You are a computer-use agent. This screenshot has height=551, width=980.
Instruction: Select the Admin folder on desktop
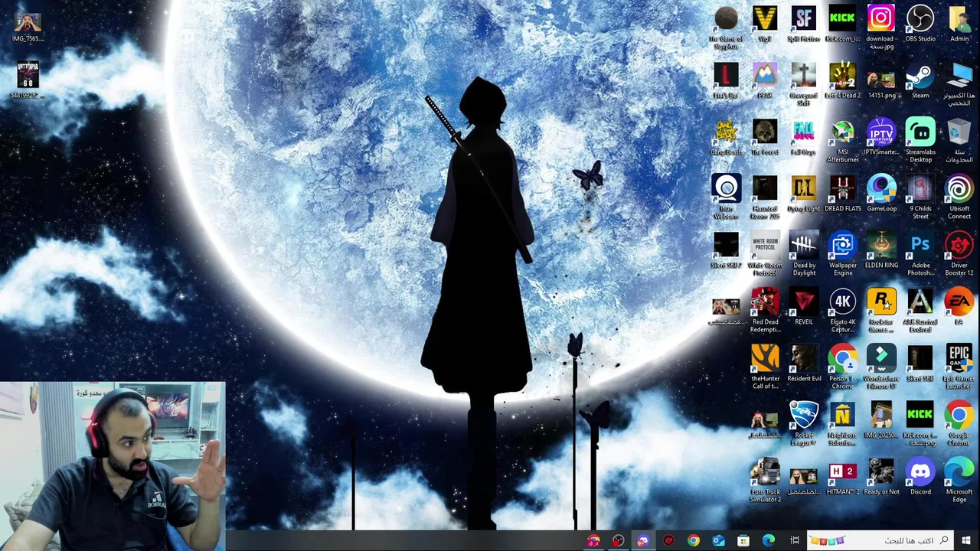point(959,24)
